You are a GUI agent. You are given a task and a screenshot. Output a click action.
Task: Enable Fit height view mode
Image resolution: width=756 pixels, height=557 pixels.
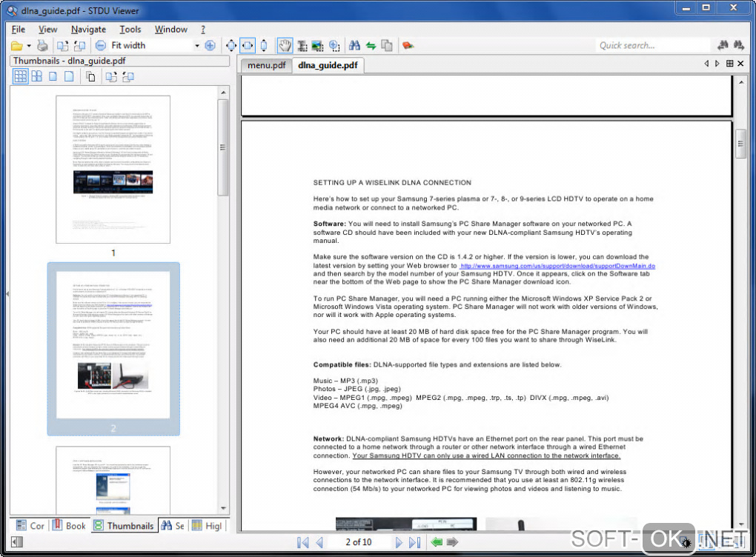pyautogui.click(x=264, y=46)
